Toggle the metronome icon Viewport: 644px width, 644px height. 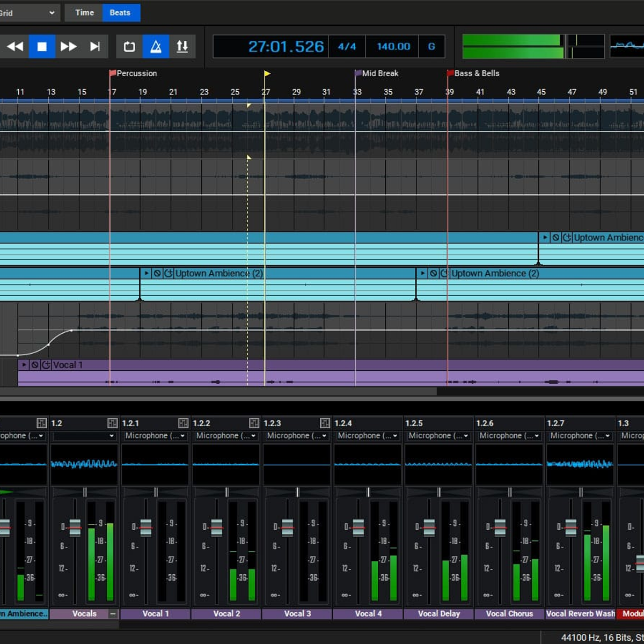156,47
